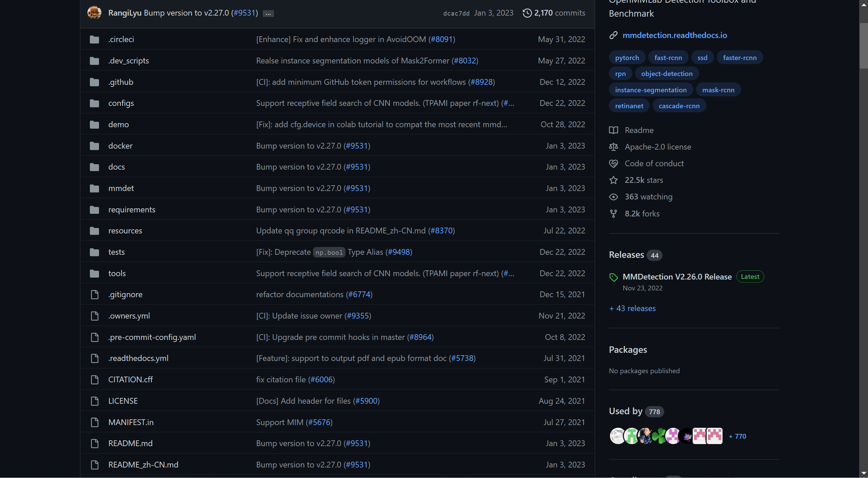This screenshot has height=478, width=868.
Task: Open MMDetection V2.26.0 Release
Action: (x=677, y=277)
